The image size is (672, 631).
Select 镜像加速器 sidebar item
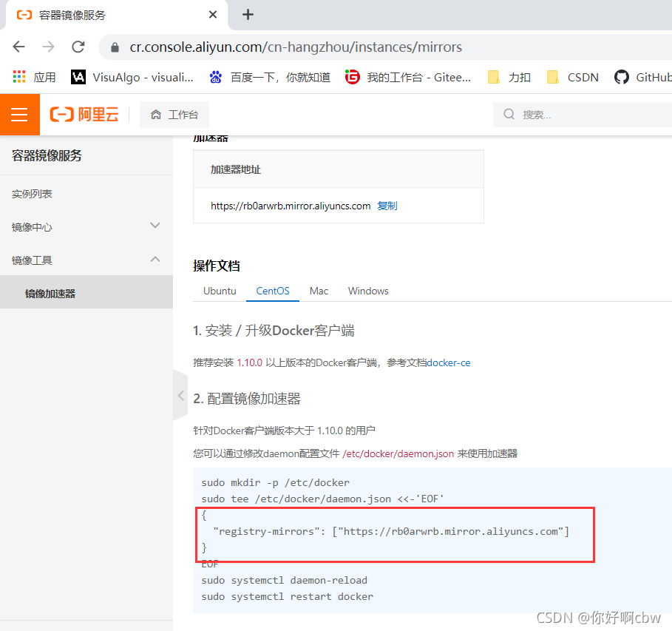[x=86, y=294]
